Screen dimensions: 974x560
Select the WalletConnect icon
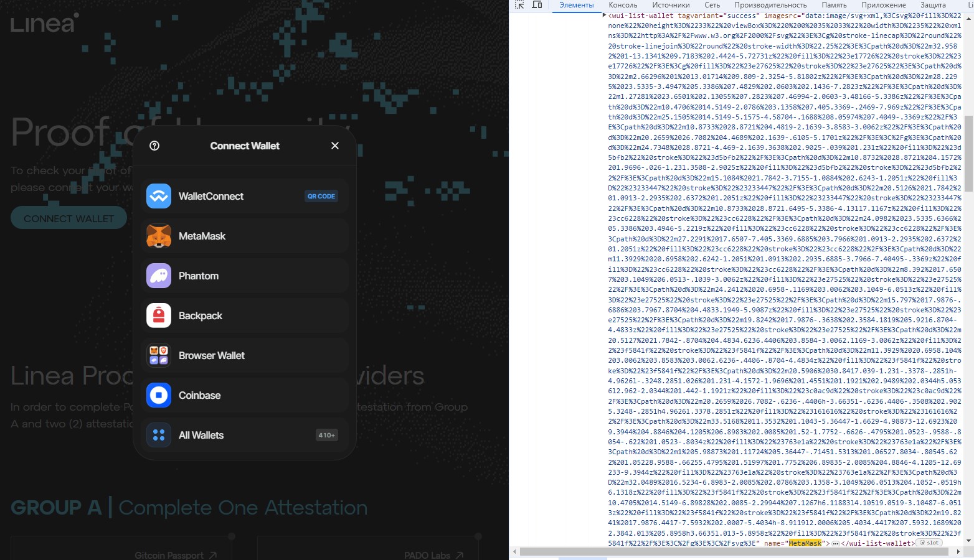[x=159, y=196]
